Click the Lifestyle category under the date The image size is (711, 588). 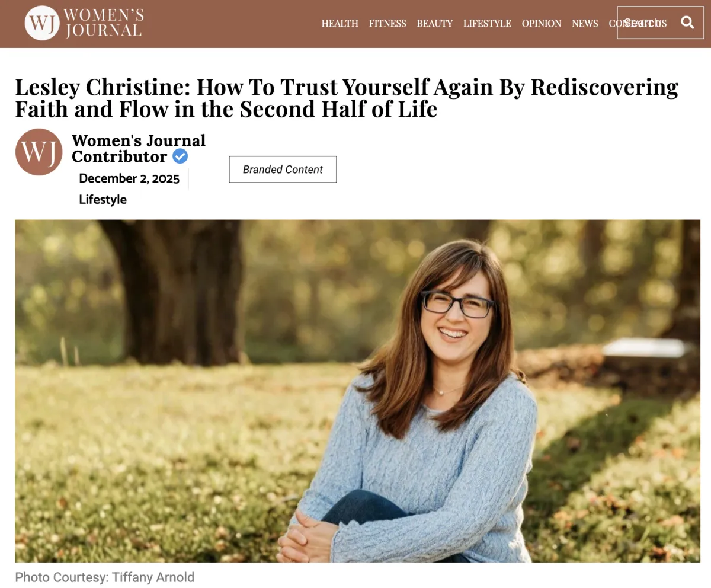pos(103,200)
